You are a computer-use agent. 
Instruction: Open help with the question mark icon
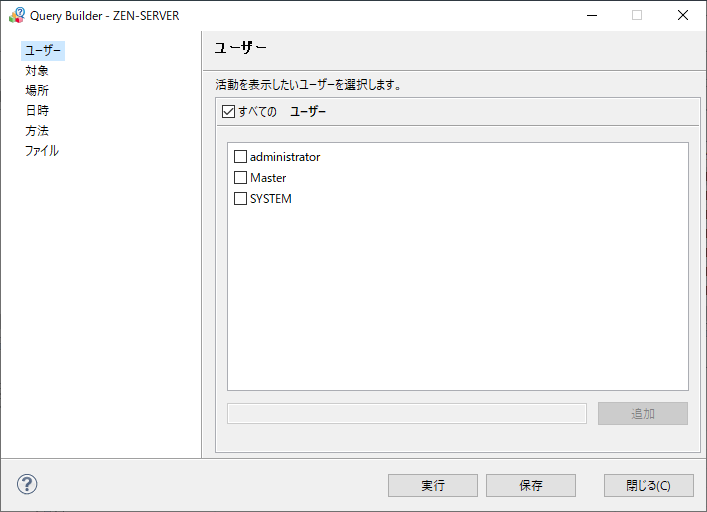click(x=27, y=485)
